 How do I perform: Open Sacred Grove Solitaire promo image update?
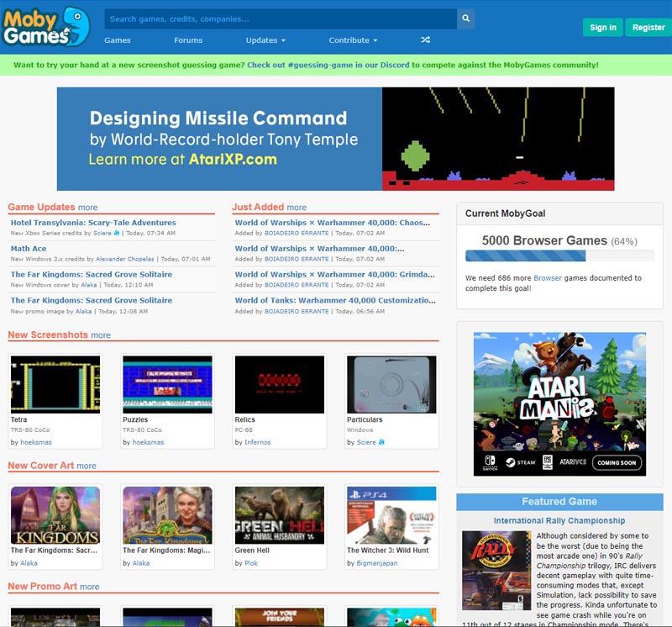coord(92,301)
